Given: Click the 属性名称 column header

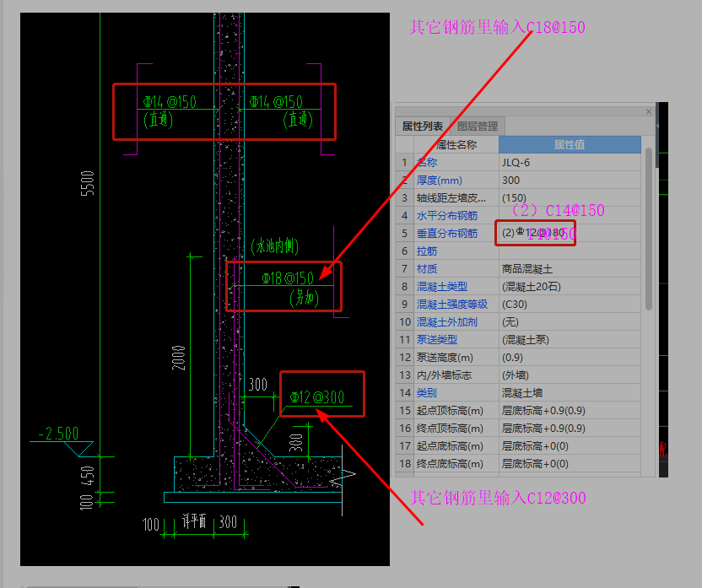Looking at the screenshot, I should (x=456, y=144).
